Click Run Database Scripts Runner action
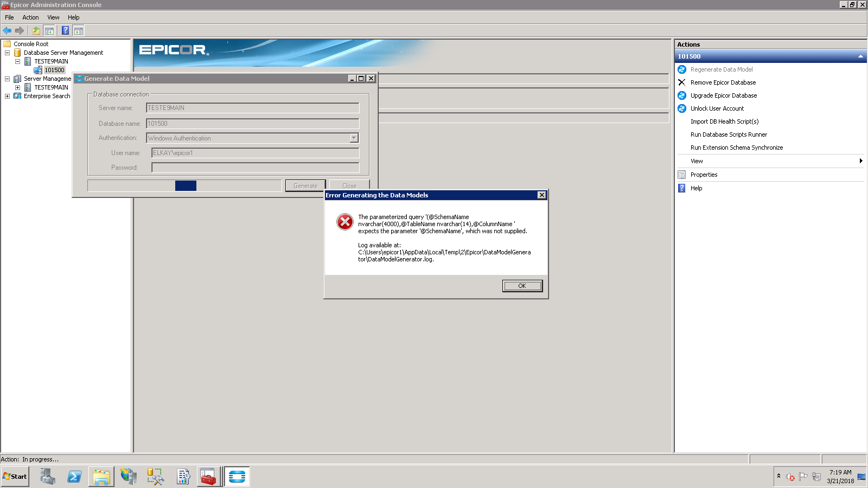Screen dimensions: 868x488 729,134
